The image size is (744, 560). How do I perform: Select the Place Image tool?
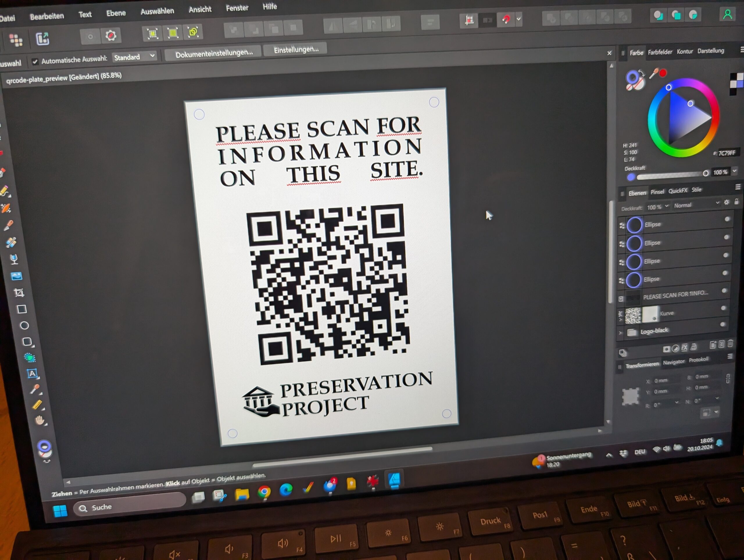point(16,276)
